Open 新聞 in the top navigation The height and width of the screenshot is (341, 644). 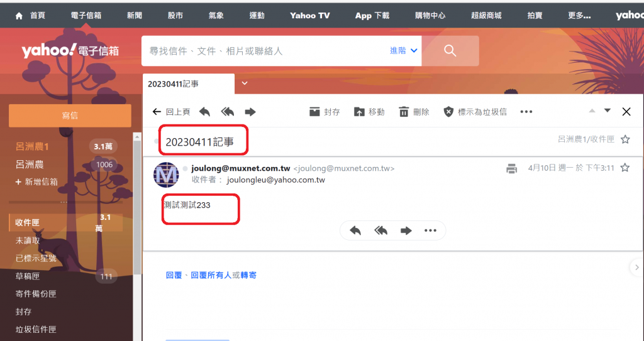135,16
